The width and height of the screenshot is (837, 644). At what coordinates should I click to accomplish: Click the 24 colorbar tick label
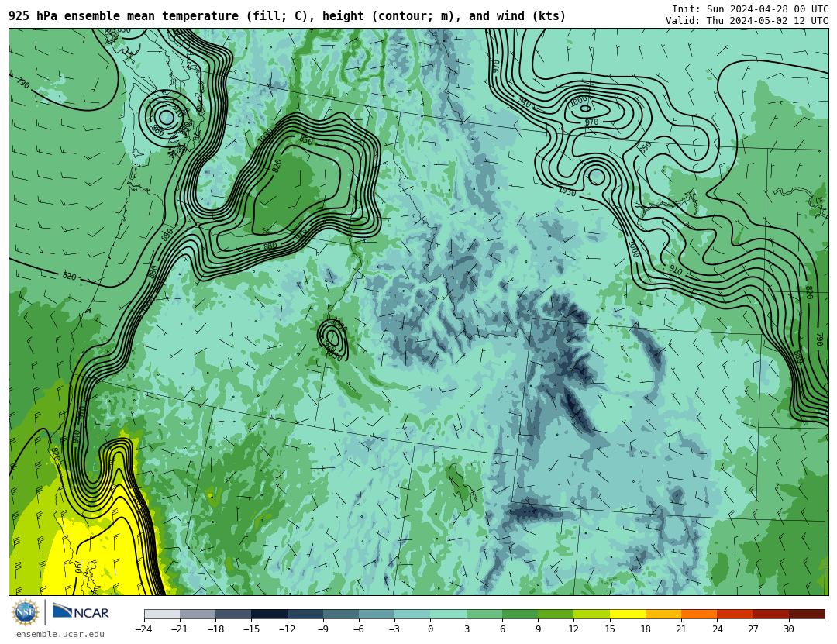(x=717, y=629)
